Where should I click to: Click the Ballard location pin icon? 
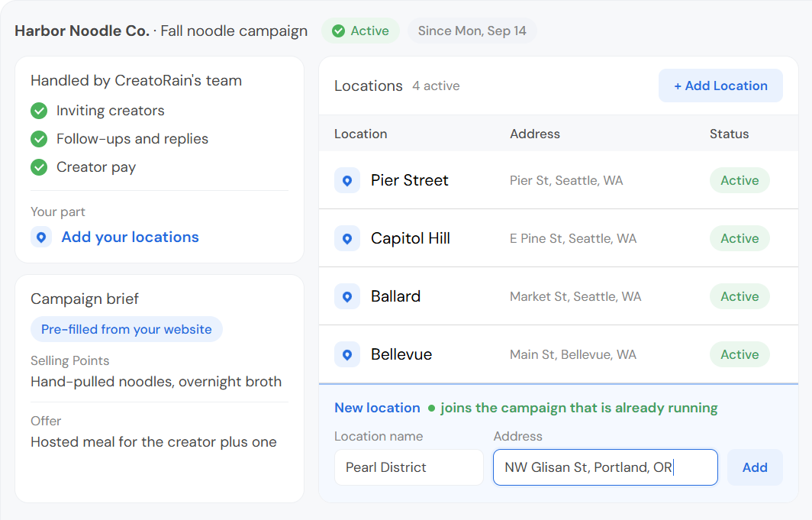(x=347, y=296)
